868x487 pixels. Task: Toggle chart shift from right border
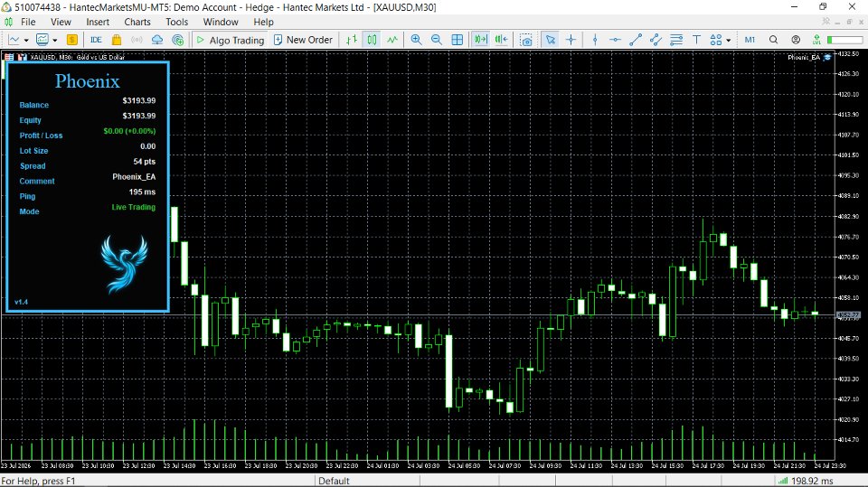tap(502, 40)
